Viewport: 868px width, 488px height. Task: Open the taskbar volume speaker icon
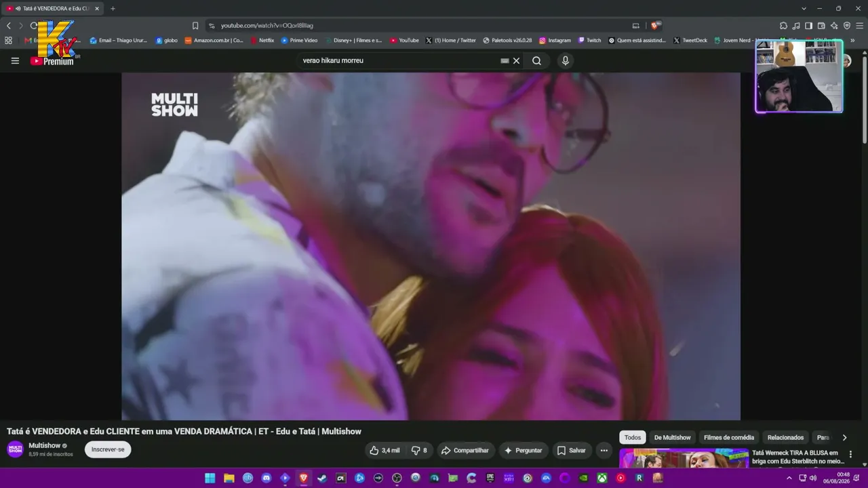813,478
